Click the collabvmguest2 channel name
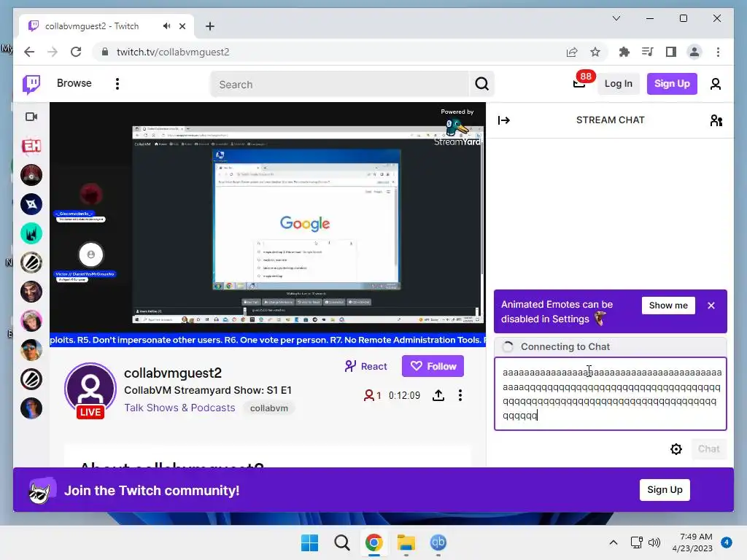The height and width of the screenshot is (560, 747). point(173,373)
